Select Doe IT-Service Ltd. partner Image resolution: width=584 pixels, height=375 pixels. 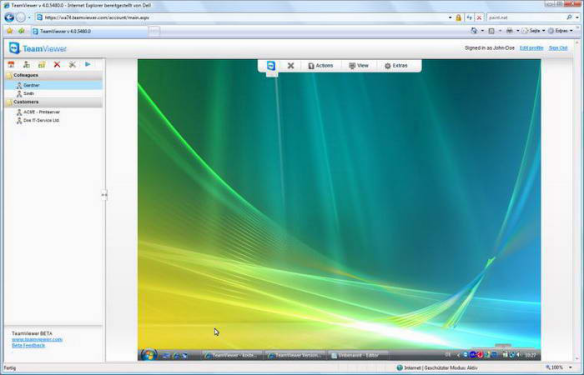click(38, 120)
